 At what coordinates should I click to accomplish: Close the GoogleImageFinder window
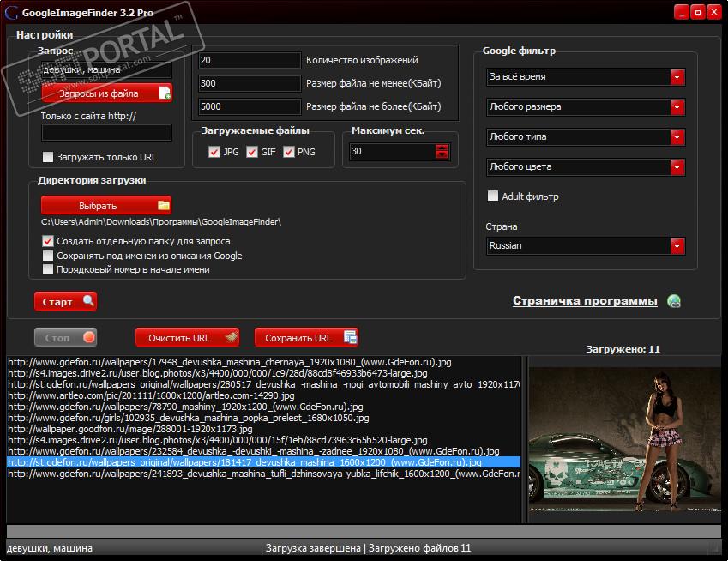714,13
